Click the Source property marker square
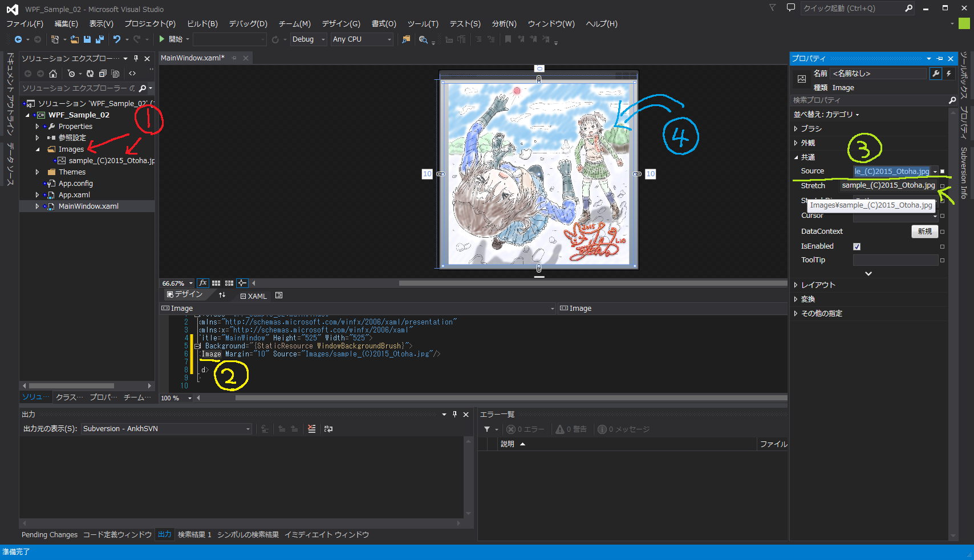This screenshot has width=974, height=560. [942, 171]
